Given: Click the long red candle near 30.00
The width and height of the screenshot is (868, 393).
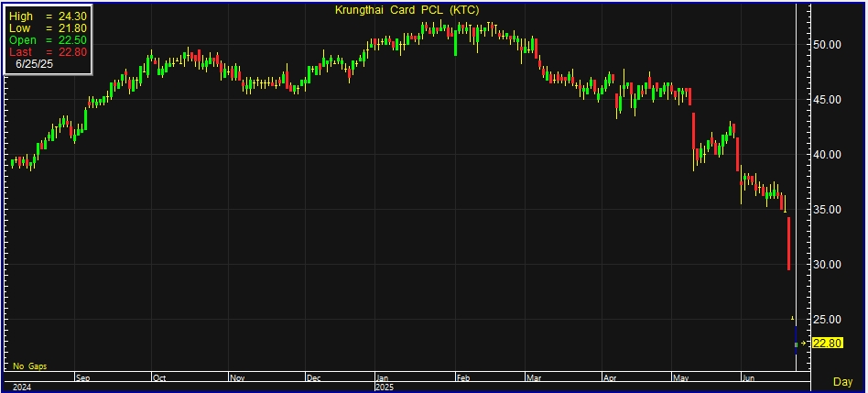Looking at the screenshot, I should pyautogui.click(x=788, y=244).
